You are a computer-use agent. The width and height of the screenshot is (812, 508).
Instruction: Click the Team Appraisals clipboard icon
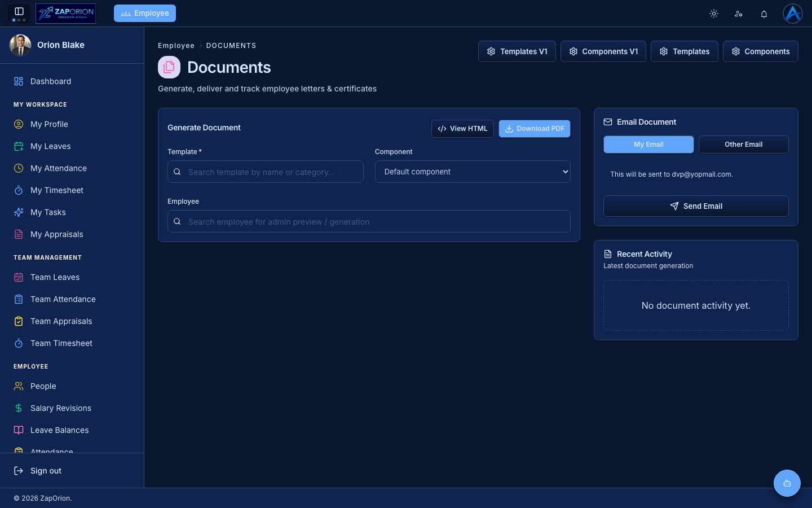(19, 321)
